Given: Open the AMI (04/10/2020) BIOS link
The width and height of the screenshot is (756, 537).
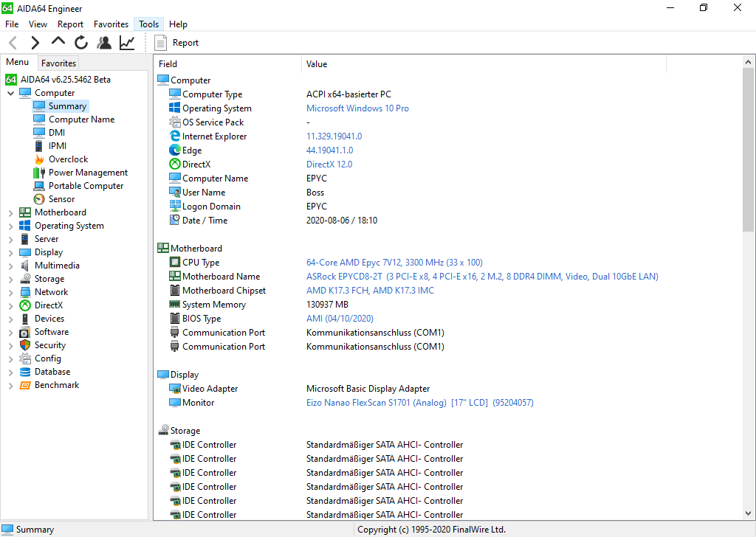Looking at the screenshot, I should (x=340, y=319).
